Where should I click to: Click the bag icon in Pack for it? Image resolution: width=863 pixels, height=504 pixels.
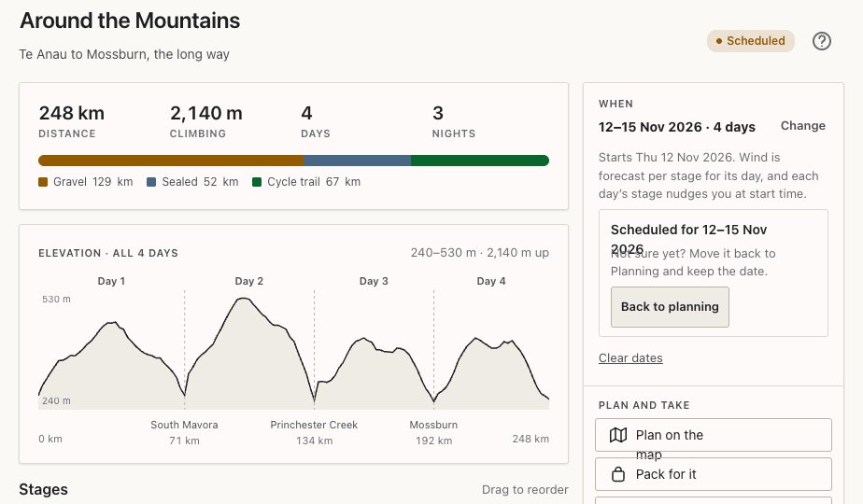point(618,474)
